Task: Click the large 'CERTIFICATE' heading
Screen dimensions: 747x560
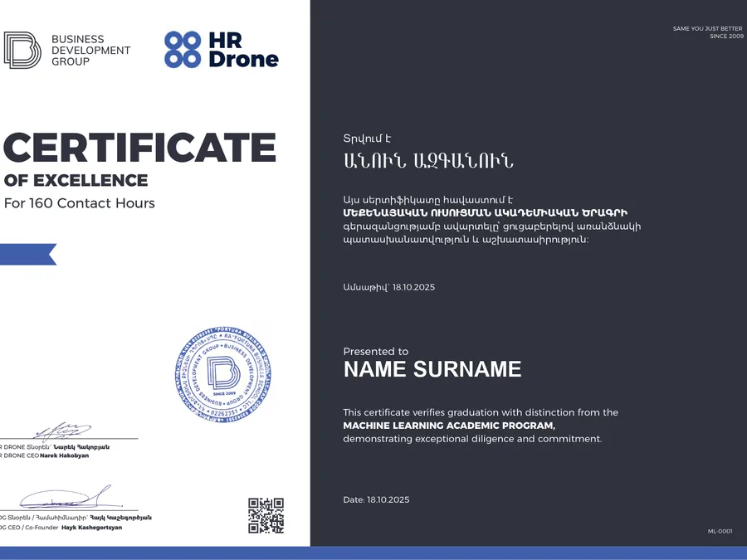Action: (139, 148)
